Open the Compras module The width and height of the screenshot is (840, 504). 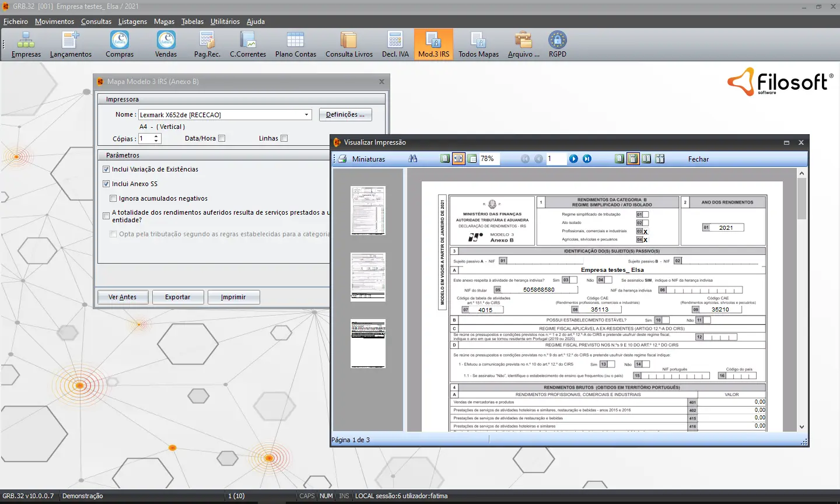coord(119,44)
